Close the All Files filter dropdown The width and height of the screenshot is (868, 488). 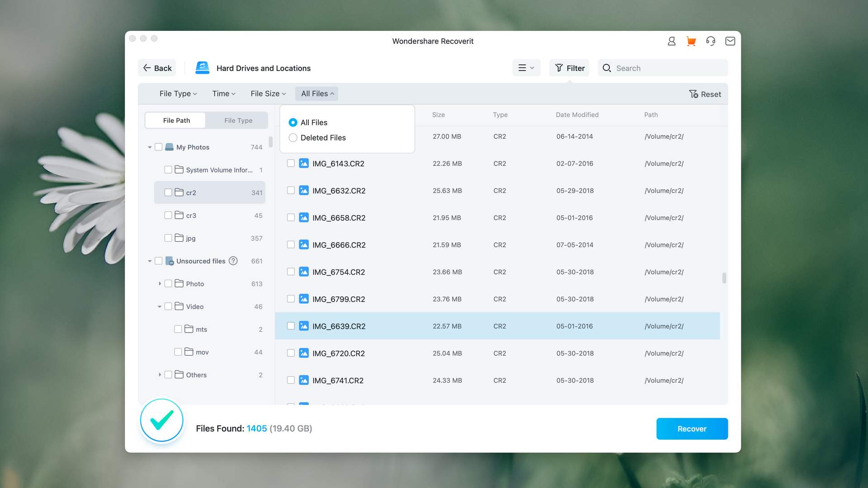pos(317,94)
